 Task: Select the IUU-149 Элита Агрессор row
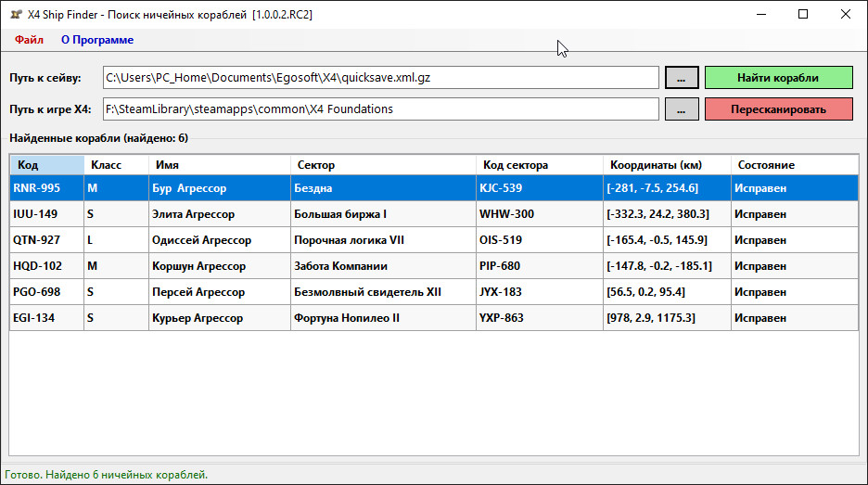434,213
